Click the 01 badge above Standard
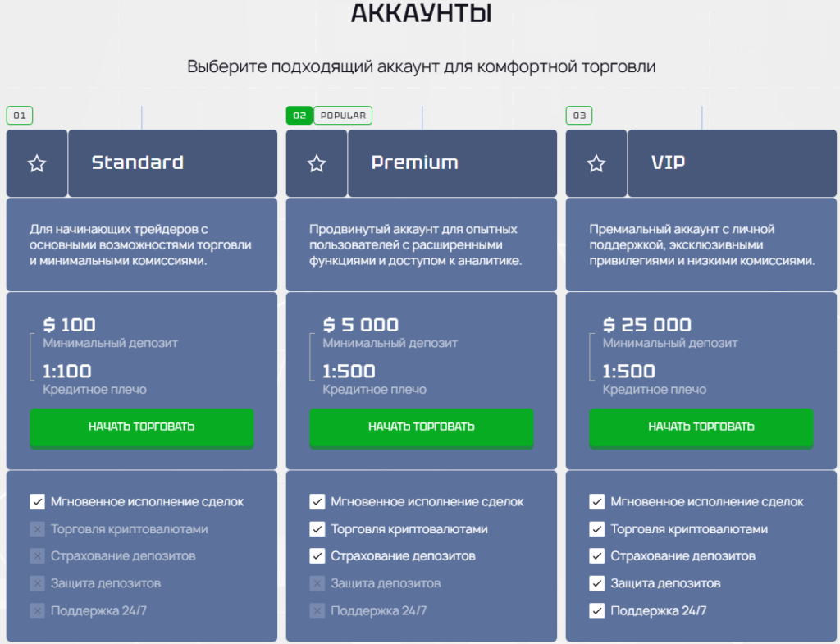Screen dimensions: 840x644 [18, 116]
